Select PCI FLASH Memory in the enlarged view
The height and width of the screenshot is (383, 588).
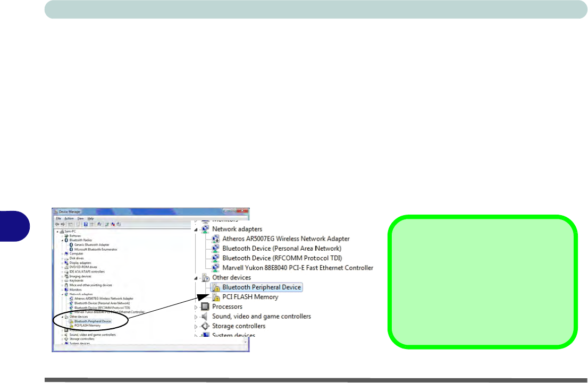click(x=250, y=297)
